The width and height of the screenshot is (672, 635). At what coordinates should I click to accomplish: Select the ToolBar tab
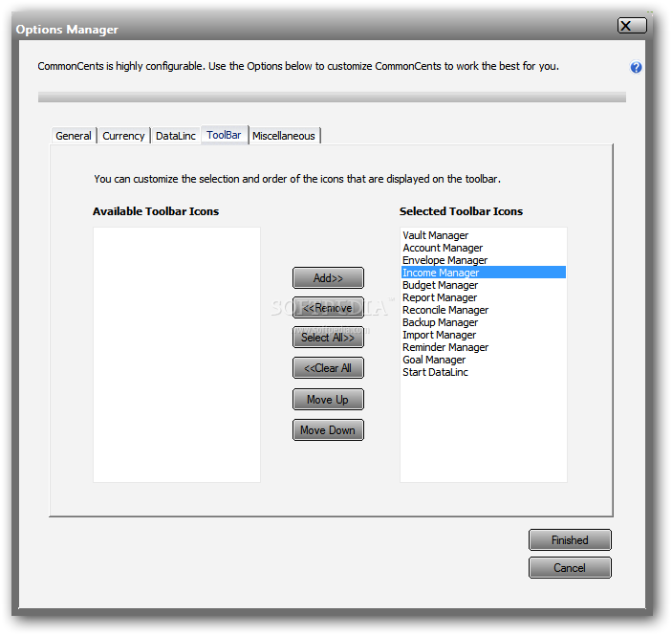click(x=224, y=135)
